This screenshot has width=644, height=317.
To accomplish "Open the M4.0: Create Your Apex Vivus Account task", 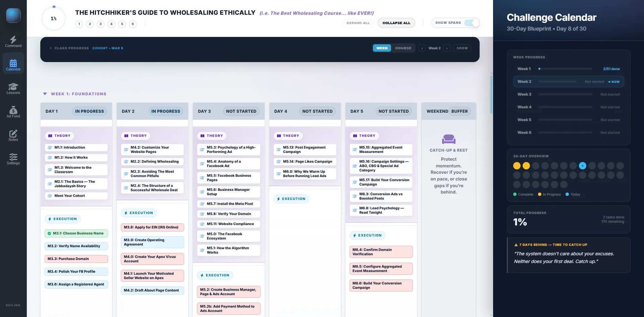I will coord(152,259).
